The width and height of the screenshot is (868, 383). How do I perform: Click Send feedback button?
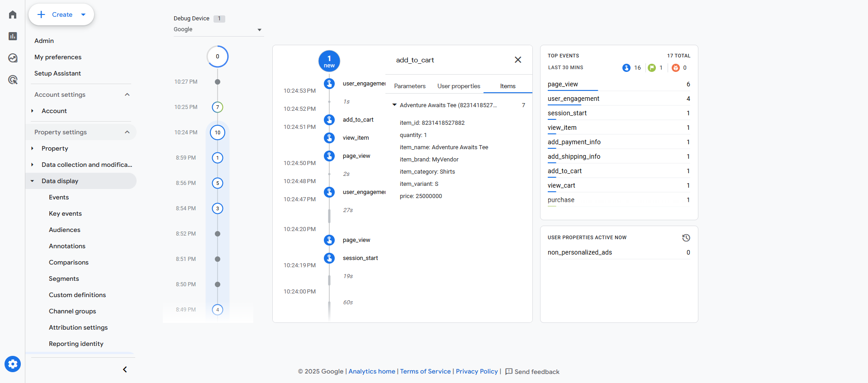(532, 372)
